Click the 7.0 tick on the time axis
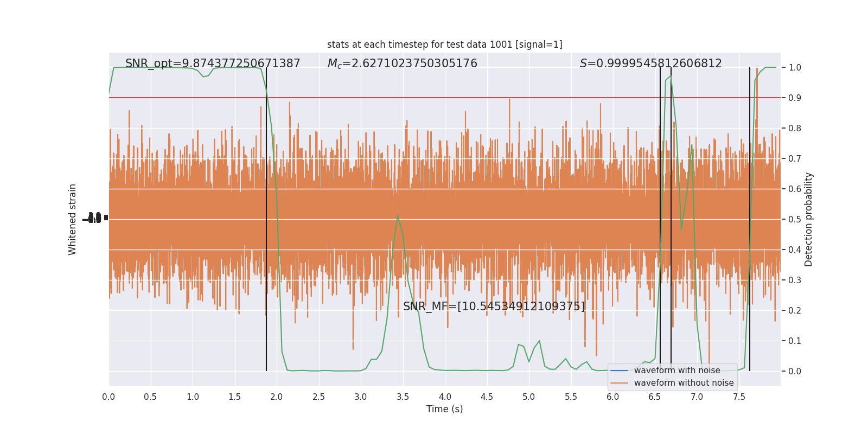The height and width of the screenshot is (434, 868). pos(697,397)
